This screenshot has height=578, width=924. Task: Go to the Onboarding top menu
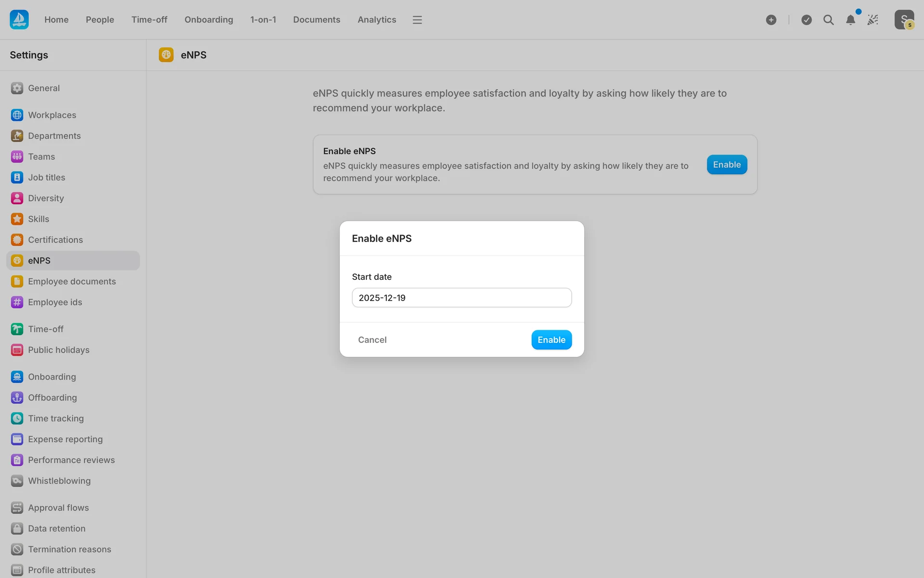tap(208, 20)
